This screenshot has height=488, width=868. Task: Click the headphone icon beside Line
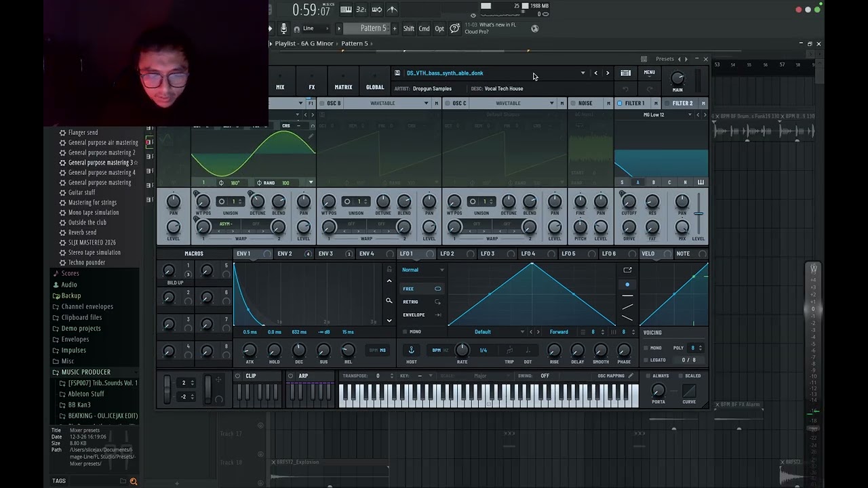pyautogui.click(x=296, y=29)
